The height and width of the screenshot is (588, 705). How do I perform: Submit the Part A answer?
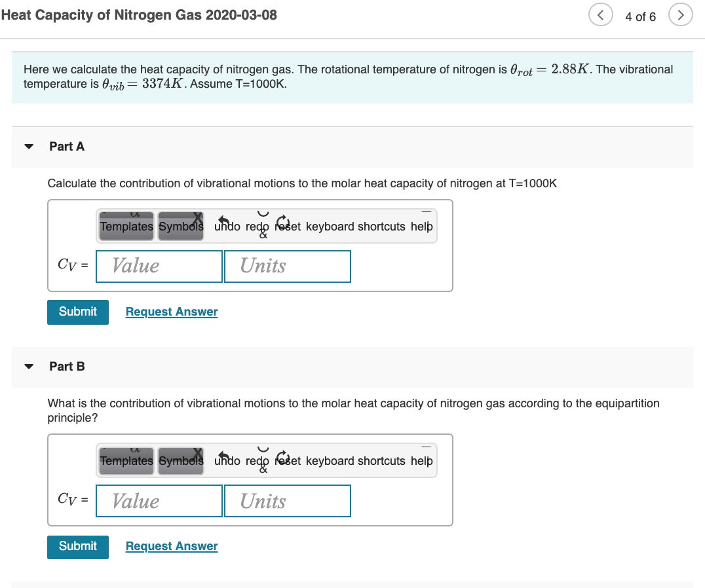(77, 312)
